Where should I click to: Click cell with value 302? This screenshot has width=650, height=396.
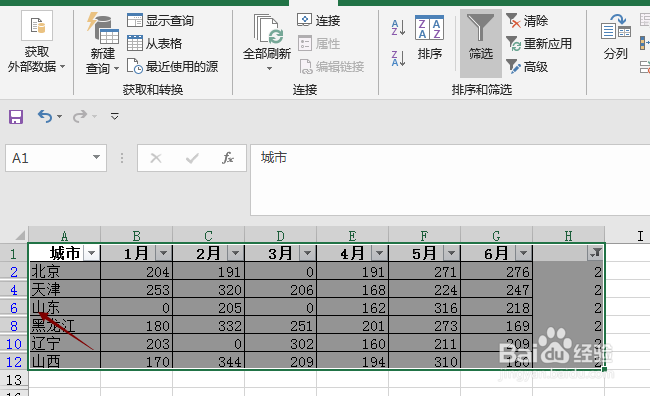coord(280,343)
